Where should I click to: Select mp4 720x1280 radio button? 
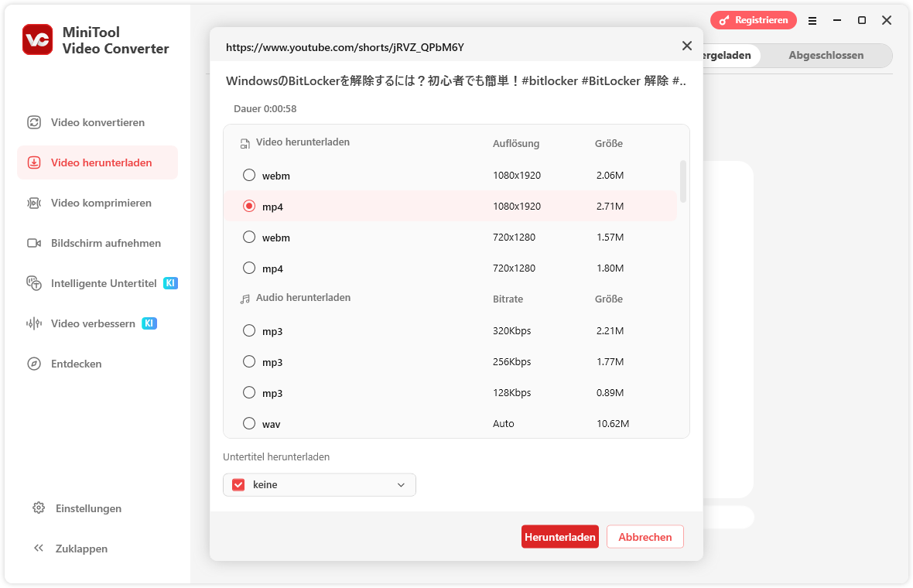249,267
